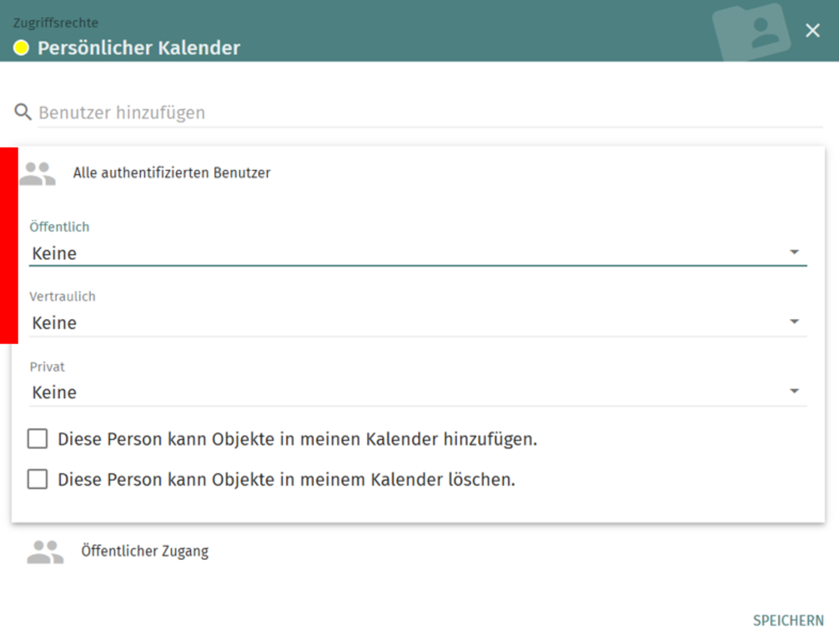Open the Privat permission dropdown
Viewport: 839px width, 644px height.
[418, 392]
